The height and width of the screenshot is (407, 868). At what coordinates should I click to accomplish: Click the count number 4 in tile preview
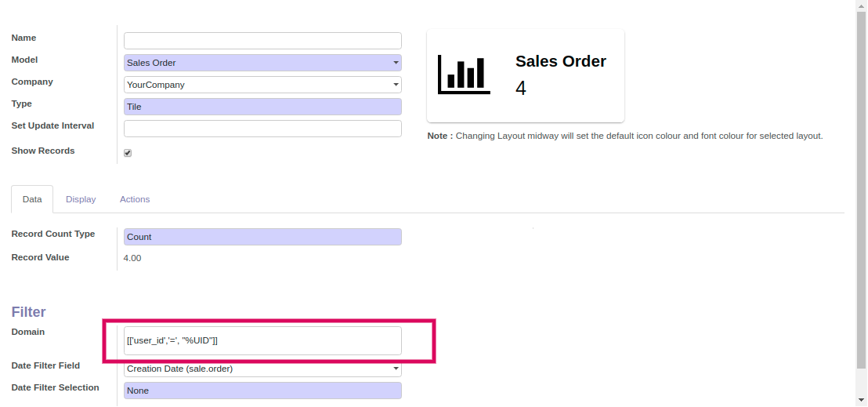coord(521,89)
